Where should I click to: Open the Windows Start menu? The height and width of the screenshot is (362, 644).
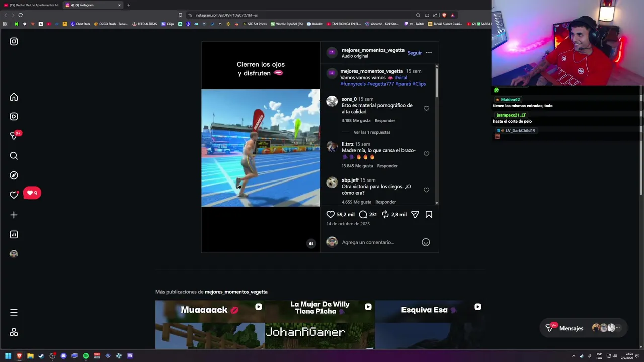coord(8,356)
